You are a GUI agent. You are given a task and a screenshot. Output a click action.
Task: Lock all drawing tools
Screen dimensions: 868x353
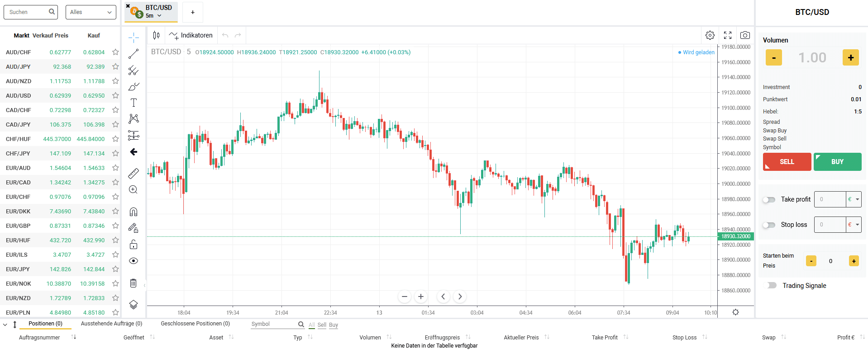coord(134,245)
